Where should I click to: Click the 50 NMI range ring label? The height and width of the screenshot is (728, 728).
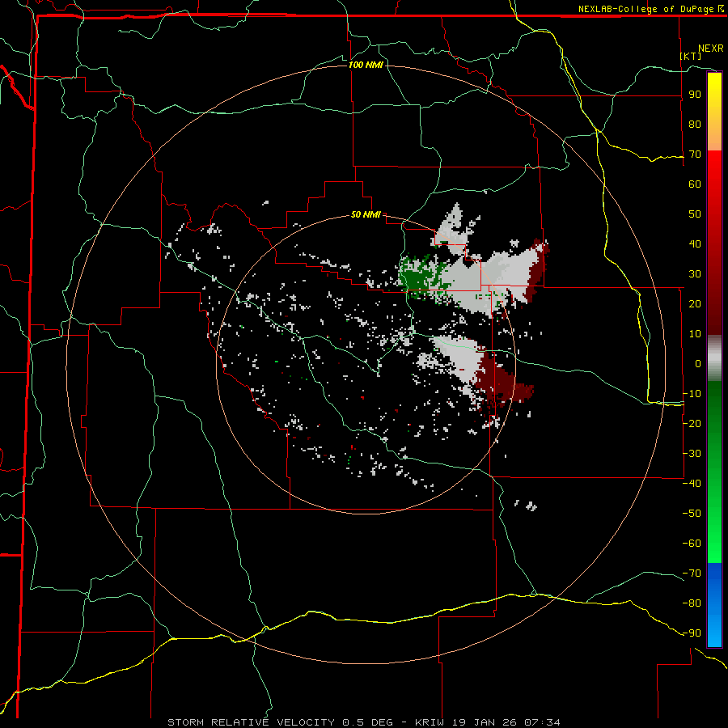pyautogui.click(x=366, y=214)
